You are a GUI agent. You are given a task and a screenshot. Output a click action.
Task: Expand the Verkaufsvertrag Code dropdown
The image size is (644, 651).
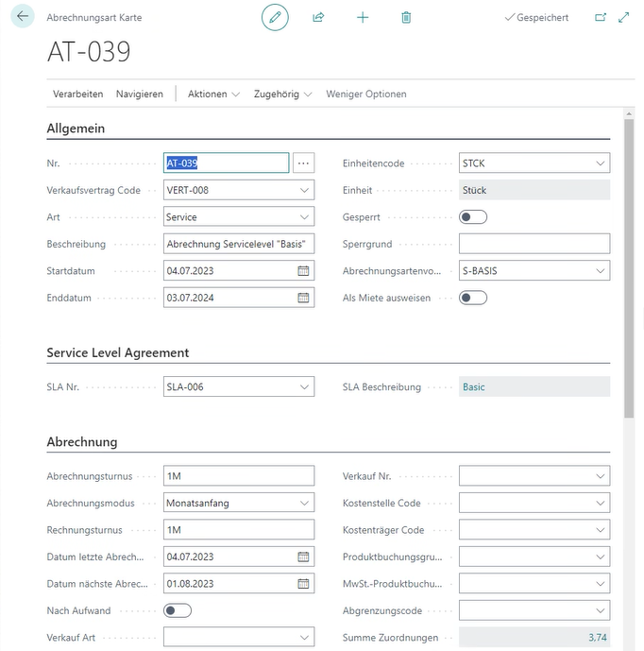click(x=304, y=190)
